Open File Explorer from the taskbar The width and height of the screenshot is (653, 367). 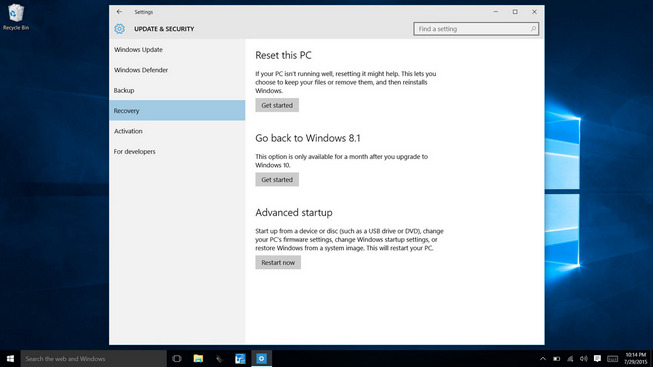tap(198, 359)
